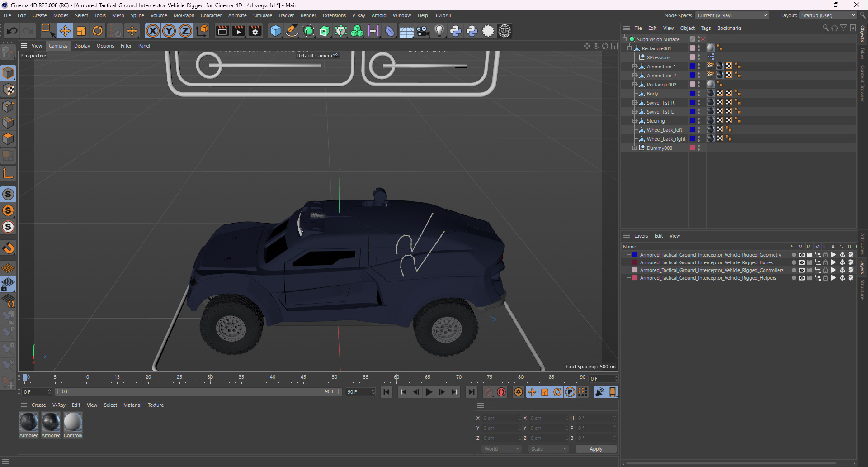Open the Layout dropdown
Image resolution: width=868 pixels, height=467 pixels.
829,15
